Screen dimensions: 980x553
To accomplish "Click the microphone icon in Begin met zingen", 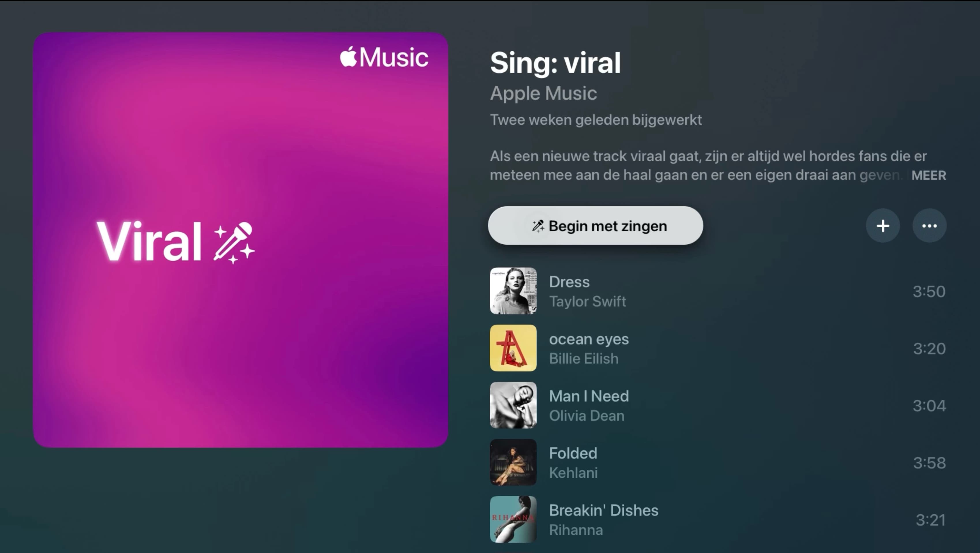I will [x=538, y=226].
